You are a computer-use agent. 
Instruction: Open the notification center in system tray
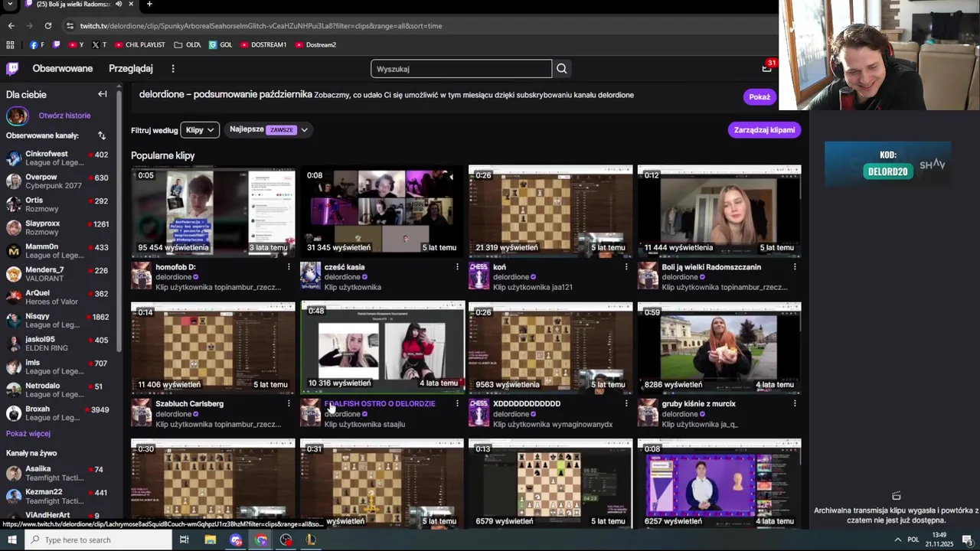coord(967,540)
